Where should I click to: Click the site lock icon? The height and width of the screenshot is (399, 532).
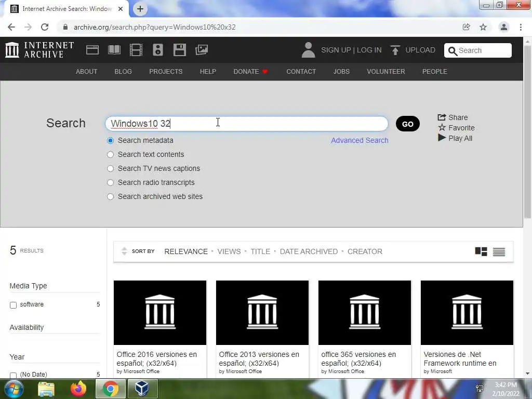pos(65,27)
